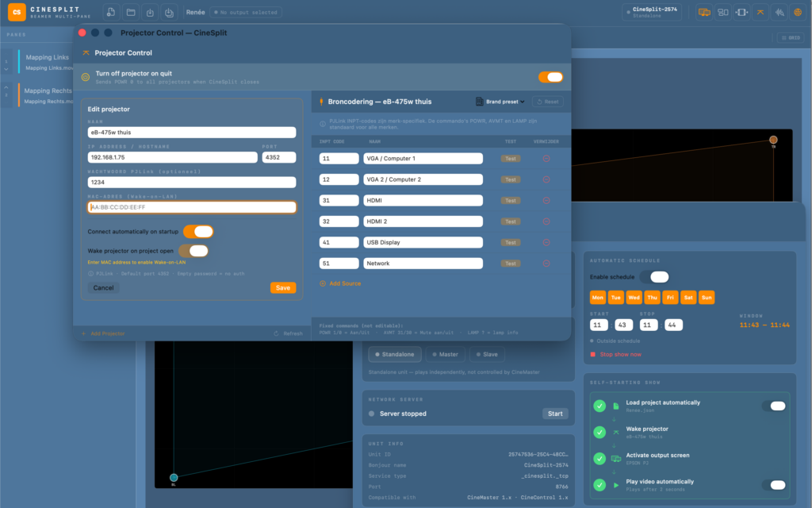Viewport: 812px width, 508px height.
Task: Toggle Turn off projector on quit switch
Action: coord(550,77)
